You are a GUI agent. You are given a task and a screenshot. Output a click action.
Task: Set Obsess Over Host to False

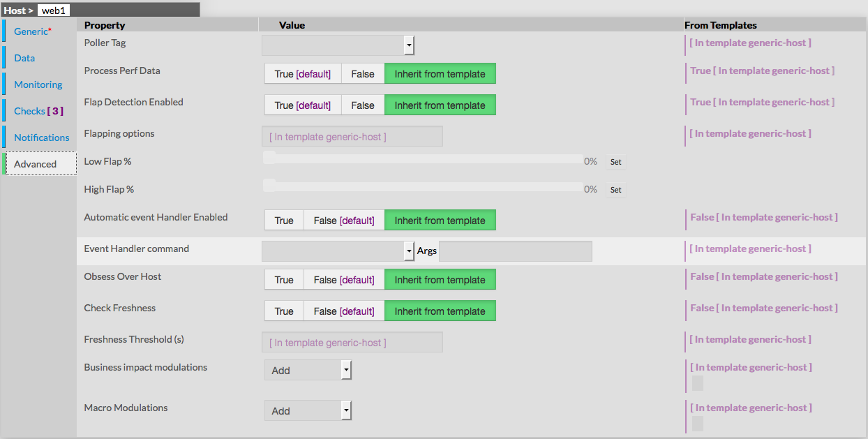click(x=343, y=280)
